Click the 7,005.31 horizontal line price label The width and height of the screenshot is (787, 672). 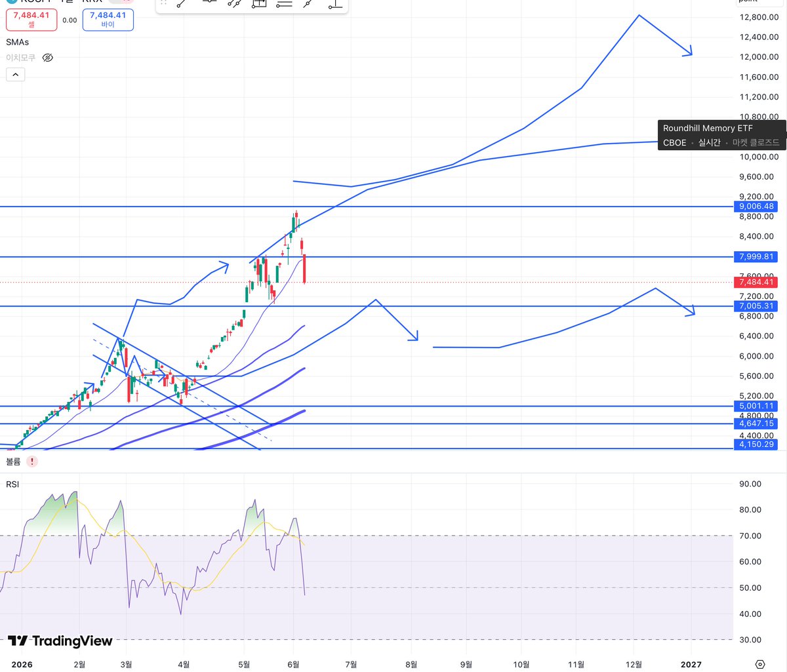click(756, 306)
